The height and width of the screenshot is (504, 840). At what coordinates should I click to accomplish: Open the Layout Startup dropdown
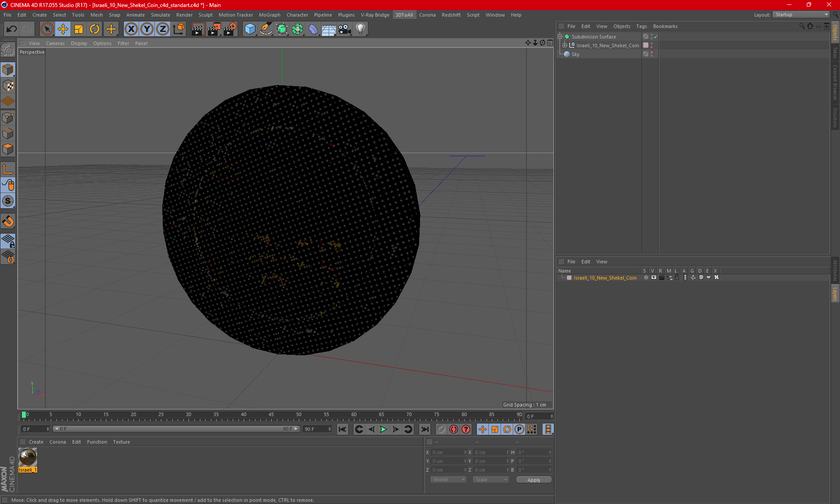801,14
